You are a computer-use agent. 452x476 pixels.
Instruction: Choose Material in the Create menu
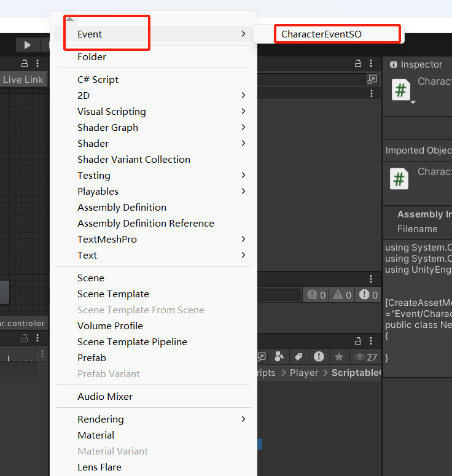153,435
